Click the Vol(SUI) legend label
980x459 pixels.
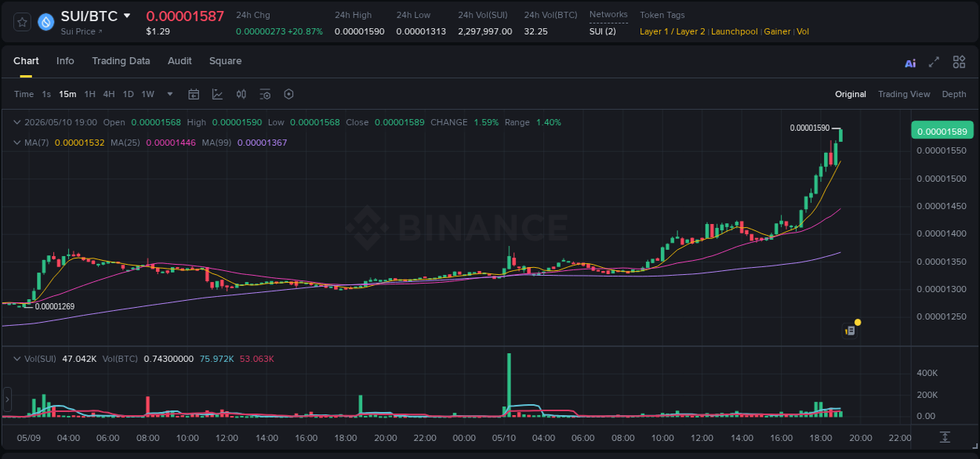[x=40, y=359]
